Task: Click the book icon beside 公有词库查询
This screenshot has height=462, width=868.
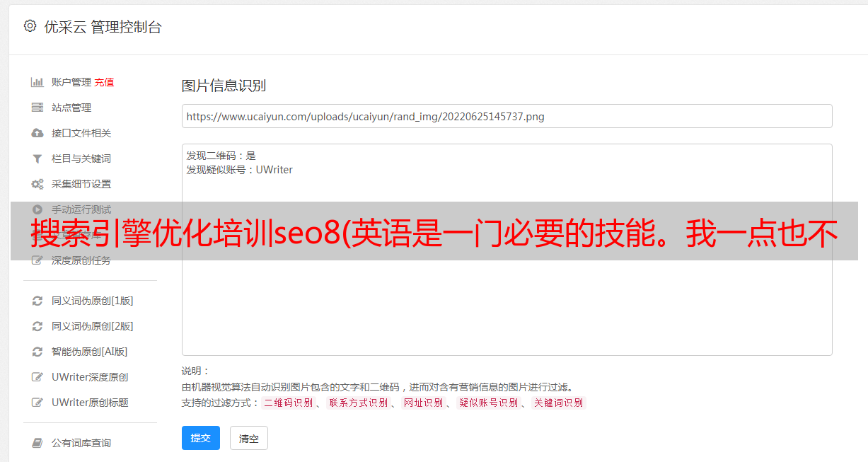Action: [x=37, y=443]
